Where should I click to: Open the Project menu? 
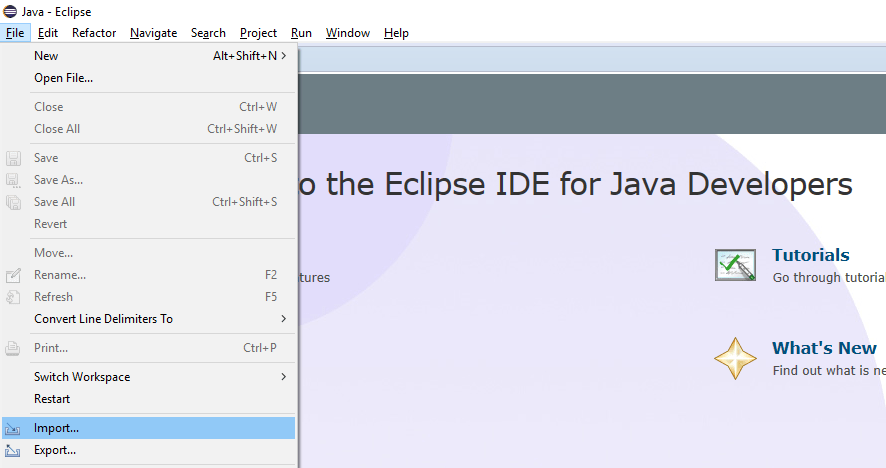[x=258, y=33]
